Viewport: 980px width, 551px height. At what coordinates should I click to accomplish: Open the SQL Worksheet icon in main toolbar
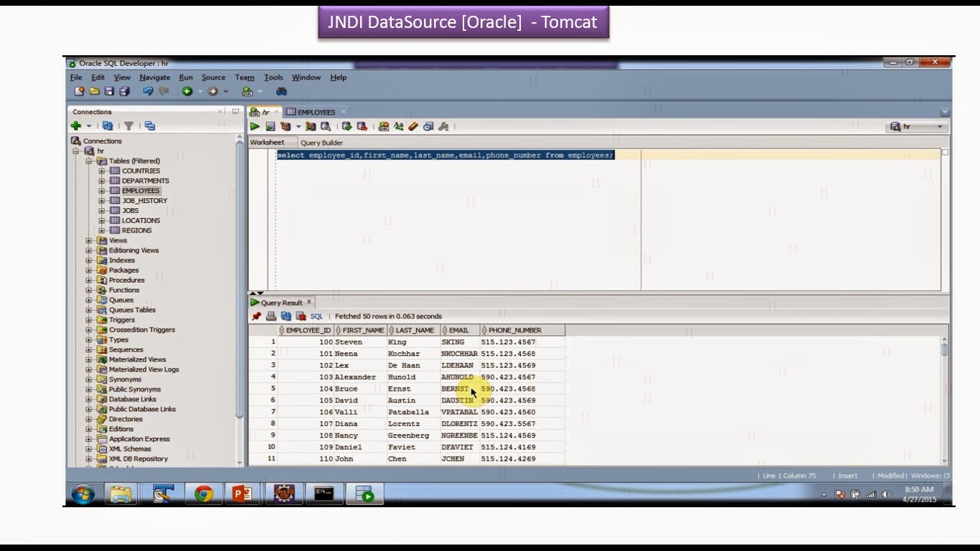[x=248, y=92]
